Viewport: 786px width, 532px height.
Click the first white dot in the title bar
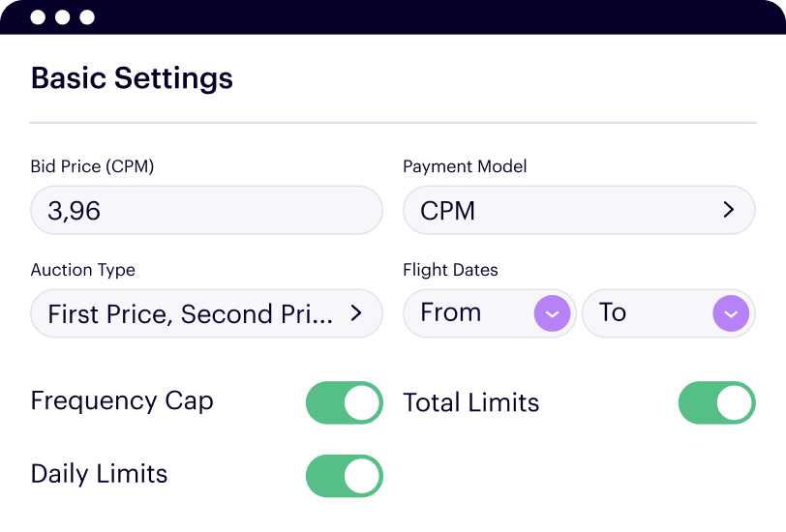pyautogui.click(x=38, y=17)
